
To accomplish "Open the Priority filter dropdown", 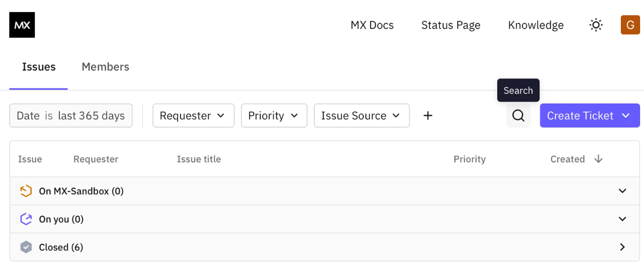I will coord(274,116).
